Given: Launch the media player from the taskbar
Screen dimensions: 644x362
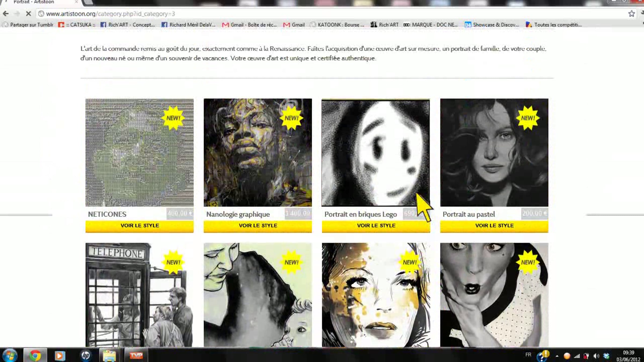Looking at the screenshot, I should (x=60, y=356).
